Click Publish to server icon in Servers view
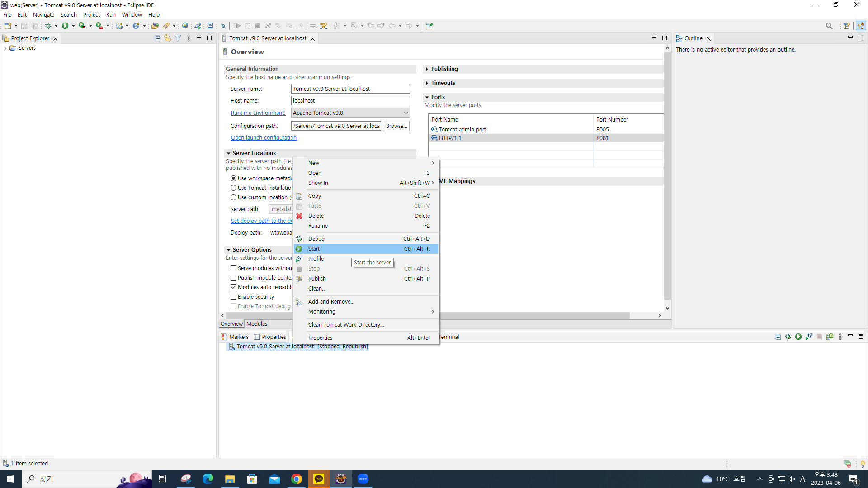This screenshot has height=488, width=868. click(830, 337)
